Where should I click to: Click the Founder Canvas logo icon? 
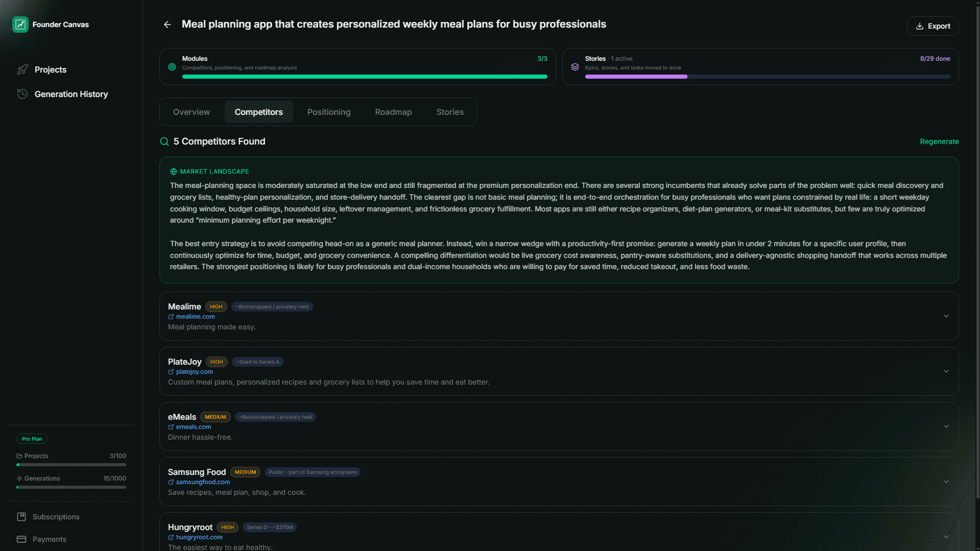point(20,24)
